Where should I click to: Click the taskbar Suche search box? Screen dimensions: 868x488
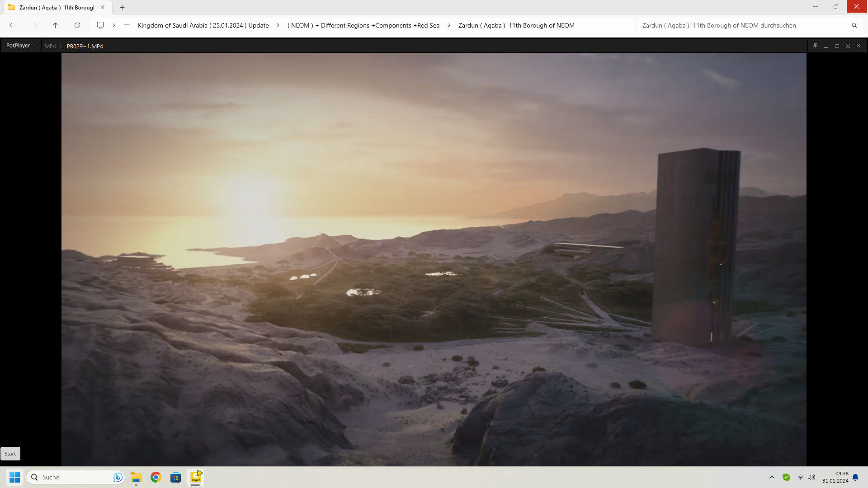coord(75,477)
